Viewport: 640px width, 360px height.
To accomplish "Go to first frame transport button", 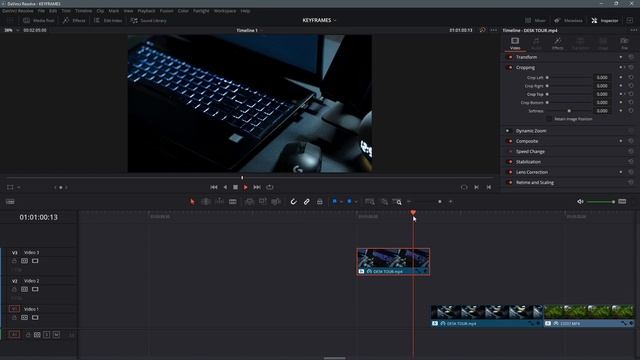I will pos(213,187).
